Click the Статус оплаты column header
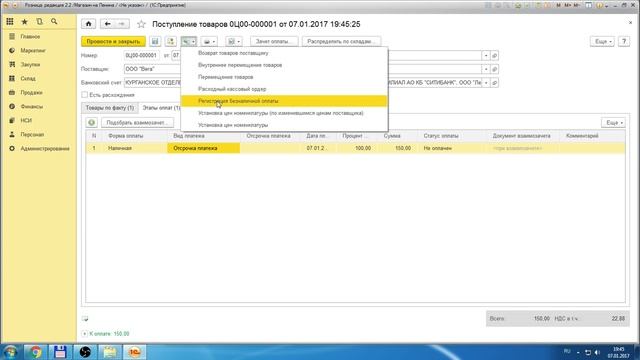The image size is (640, 360). pyautogui.click(x=441, y=136)
